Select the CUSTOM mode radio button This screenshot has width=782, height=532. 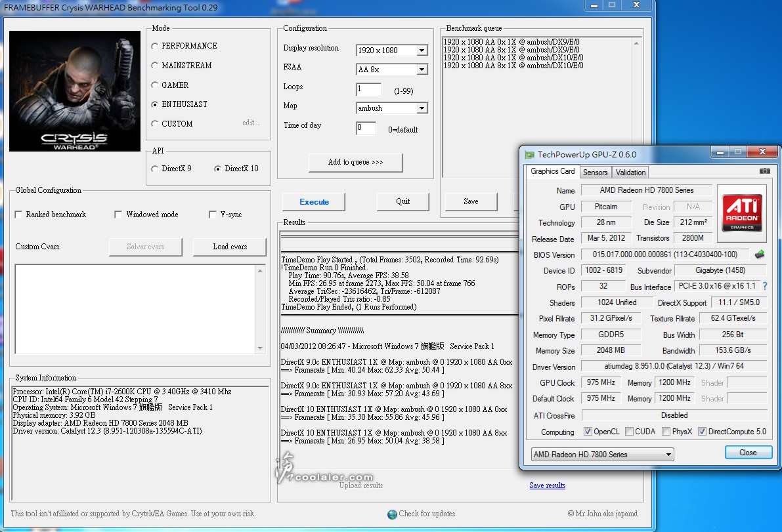click(154, 123)
